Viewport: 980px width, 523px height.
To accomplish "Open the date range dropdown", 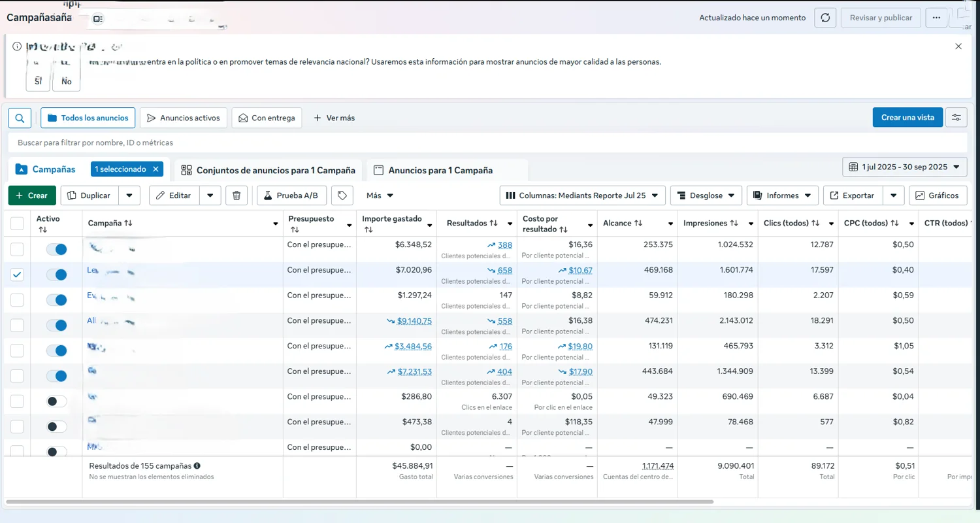I will point(904,167).
